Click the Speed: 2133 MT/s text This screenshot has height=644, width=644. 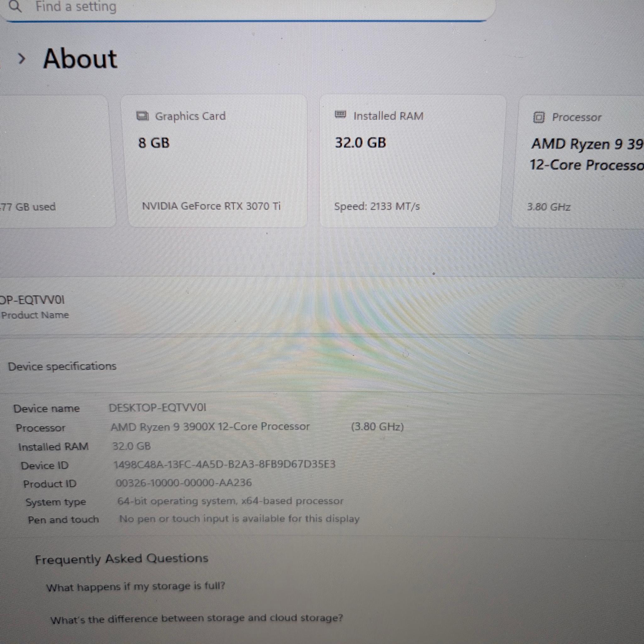[x=377, y=206]
